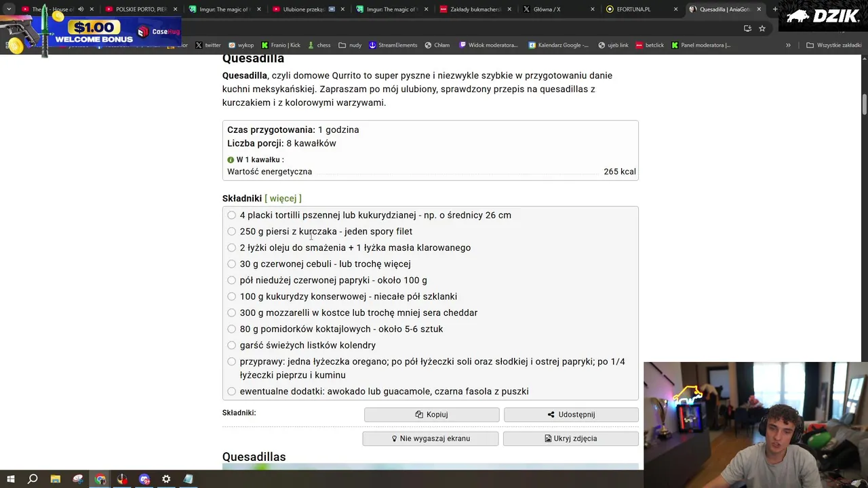Open the Settings gear in the taskbar
Screen dimensions: 868x488
pos(166,479)
